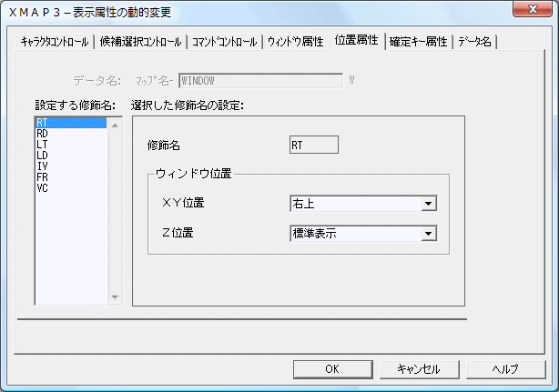Open help with the ヘルプ button
Viewport: 559px width, 392px height.
pos(505,368)
